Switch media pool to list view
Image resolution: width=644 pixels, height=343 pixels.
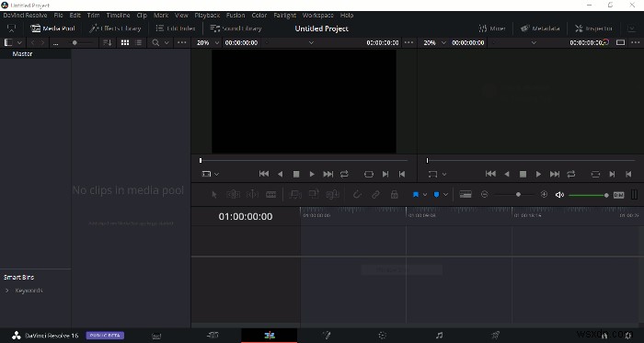[139, 42]
